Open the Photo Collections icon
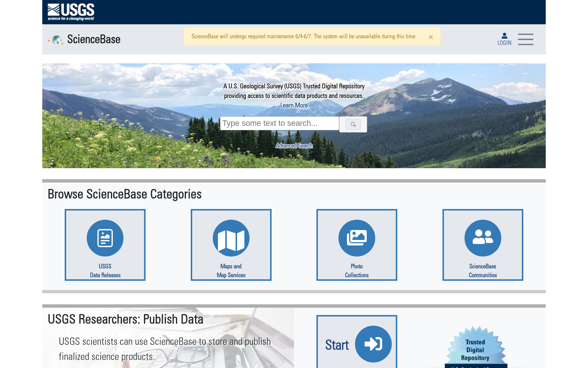This screenshot has height=368, width=588. tap(357, 238)
